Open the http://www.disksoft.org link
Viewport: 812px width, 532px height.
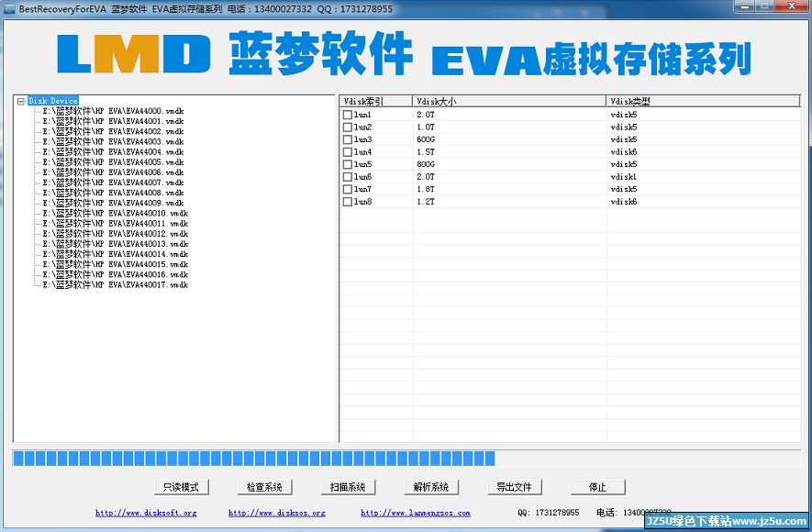(146, 513)
